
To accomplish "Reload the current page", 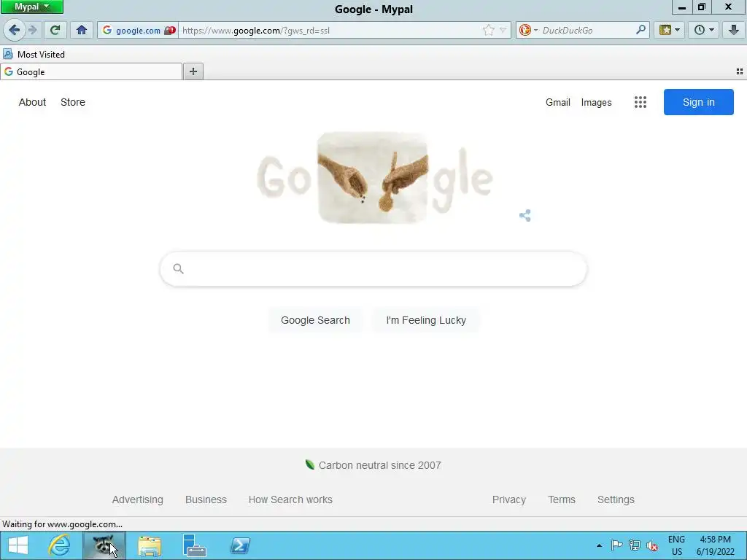I will click(55, 31).
